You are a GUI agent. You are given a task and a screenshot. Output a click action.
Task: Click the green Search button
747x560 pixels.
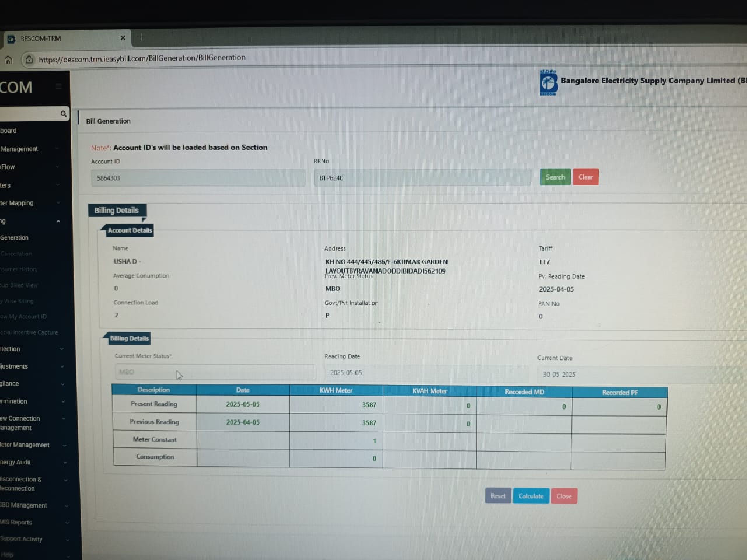[555, 177]
